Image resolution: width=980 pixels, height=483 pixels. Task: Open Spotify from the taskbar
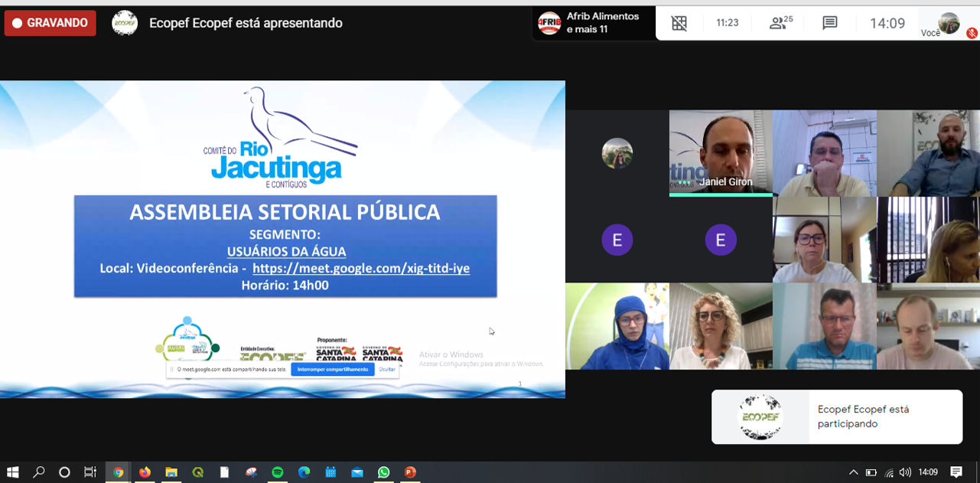pos(278,472)
